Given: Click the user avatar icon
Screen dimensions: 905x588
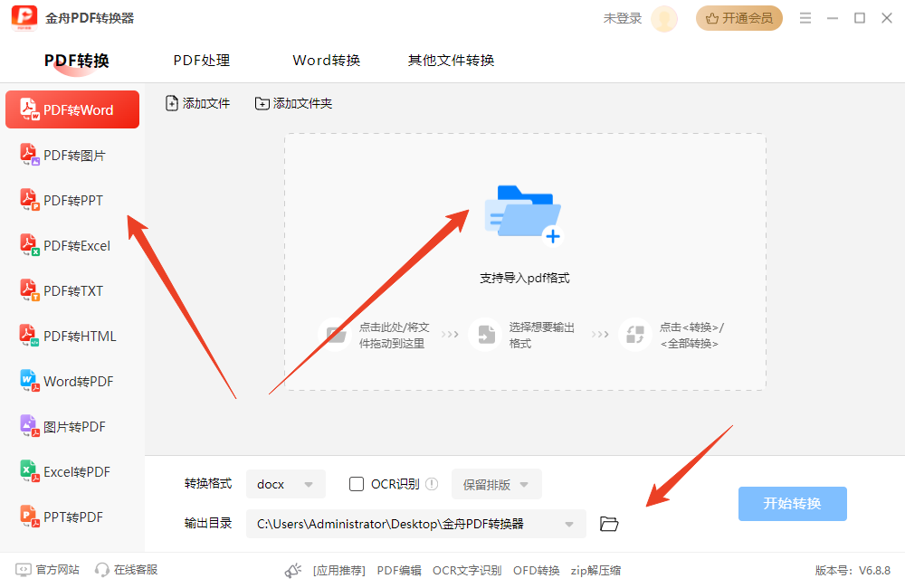Looking at the screenshot, I should 664,18.
